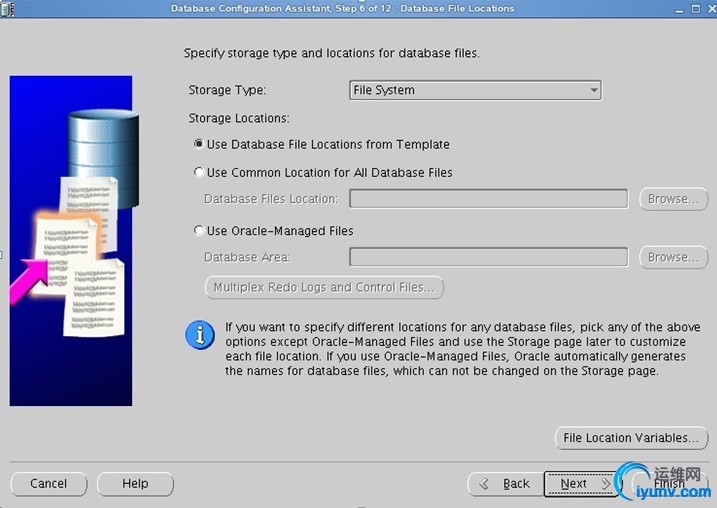Viewport: 717px width, 508px height.
Task: Proceed with the Next button
Action: pyautogui.click(x=582, y=484)
